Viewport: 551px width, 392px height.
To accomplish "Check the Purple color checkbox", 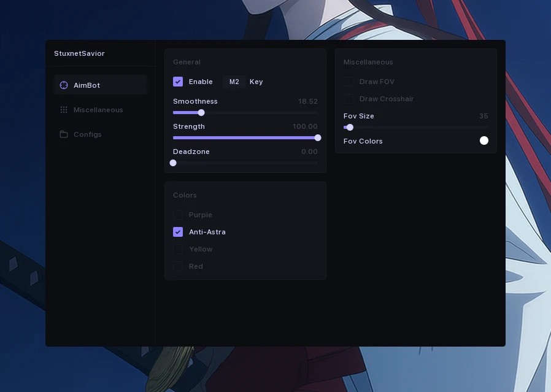I will click(x=178, y=215).
